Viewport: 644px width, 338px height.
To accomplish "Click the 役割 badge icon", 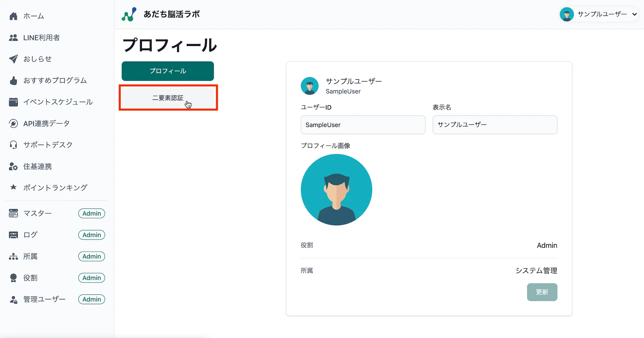I will pyautogui.click(x=13, y=278).
